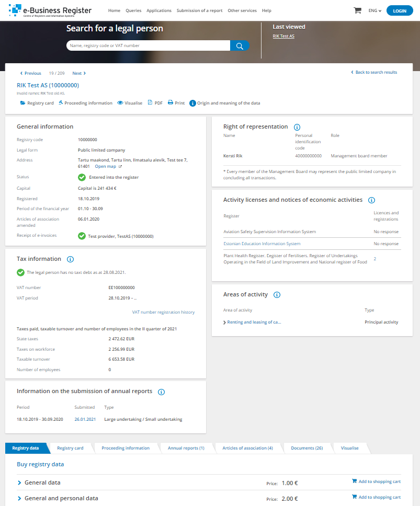This screenshot has width=420, height=506.
Task: Open the Queries menu
Action: tap(133, 10)
